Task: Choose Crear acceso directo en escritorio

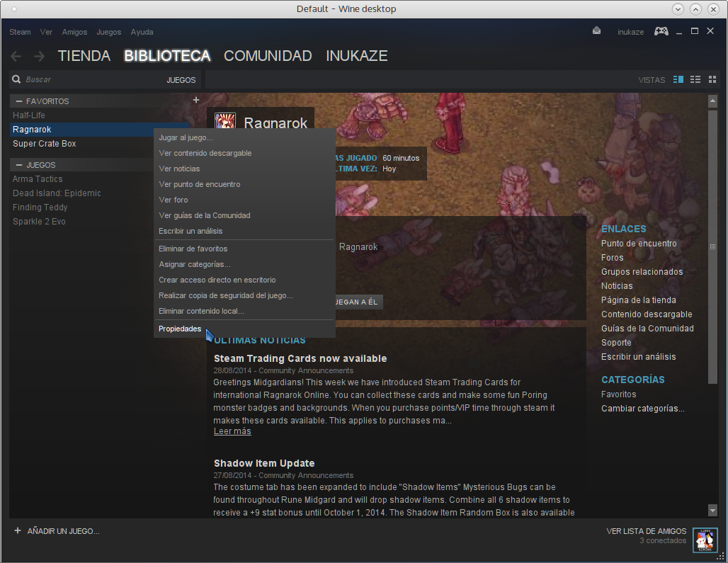Action: [x=244, y=280]
